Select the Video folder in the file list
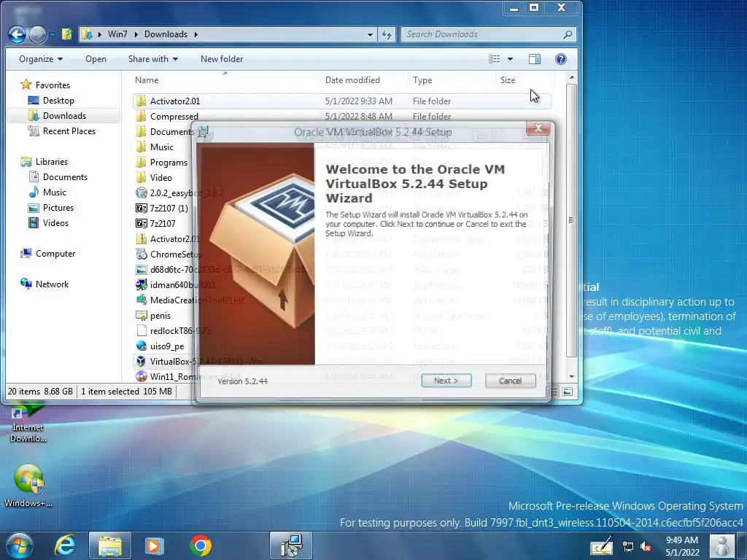Viewport: 747px width, 560px height. (x=161, y=178)
